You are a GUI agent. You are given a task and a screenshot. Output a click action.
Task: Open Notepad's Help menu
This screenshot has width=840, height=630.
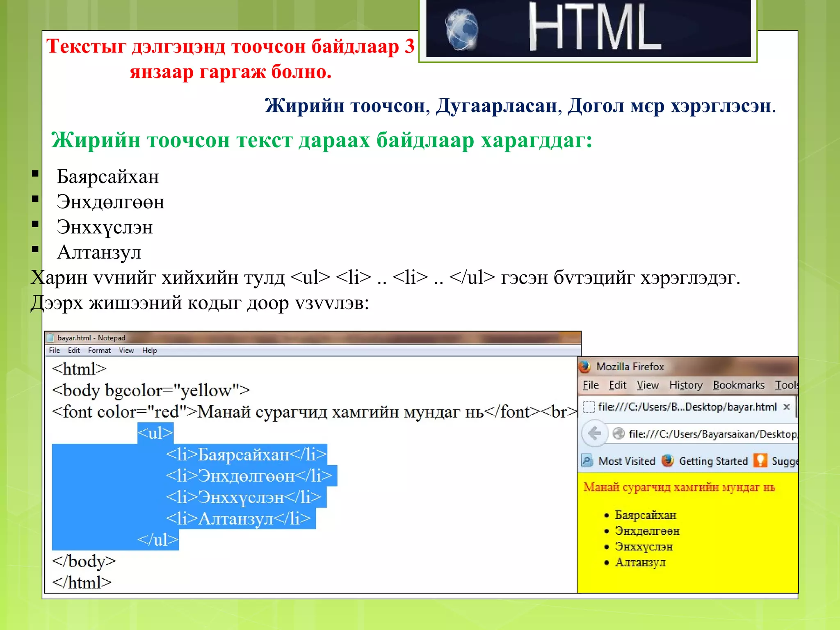coord(149,350)
